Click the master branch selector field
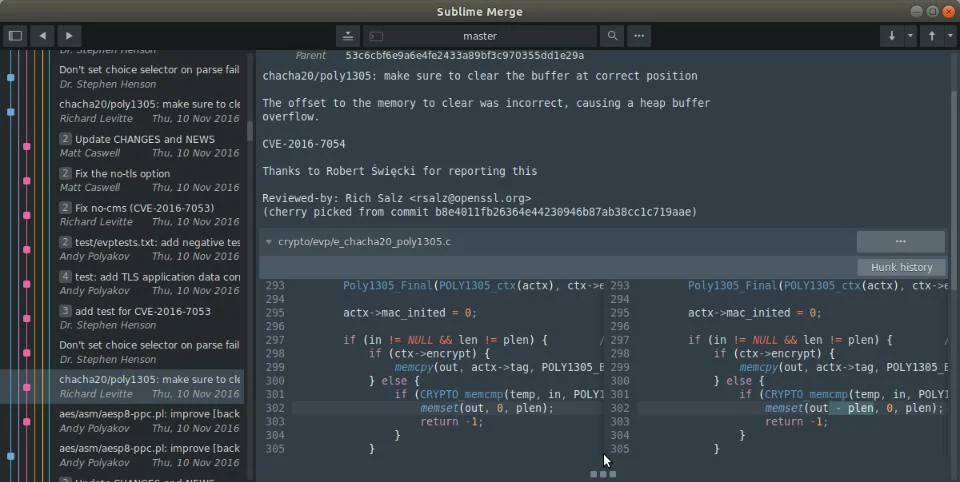The width and height of the screenshot is (960, 482). point(480,36)
